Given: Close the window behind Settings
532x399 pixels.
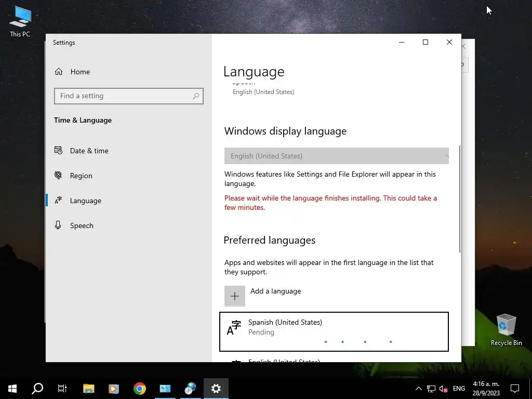Looking at the screenshot, I should [x=464, y=46].
